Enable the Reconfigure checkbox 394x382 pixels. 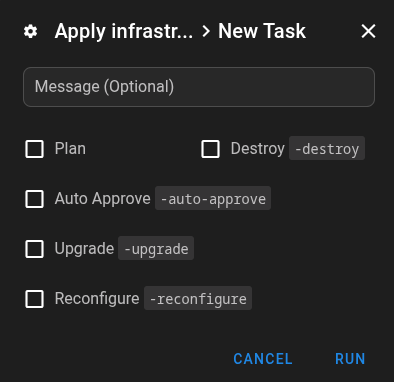[35, 299]
